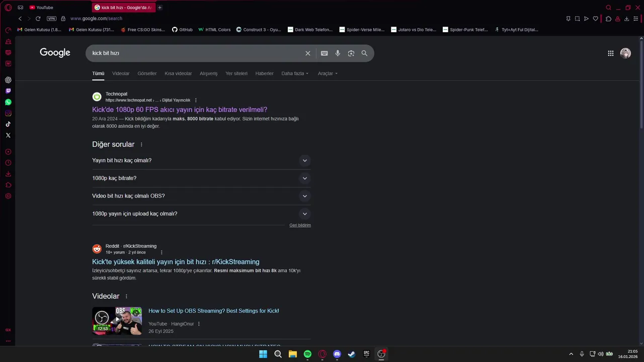Image resolution: width=644 pixels, height=362 pixels.
Task: Open the downloads icon in toolbar
Action: [x=626, y=19]
